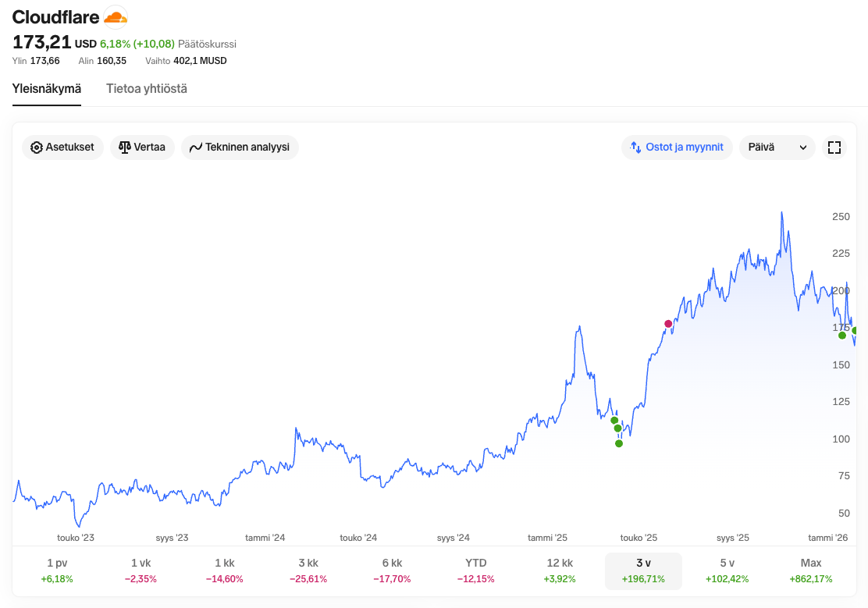
Task: Select the 6 kk time range
Action: [x=392, y=571]
